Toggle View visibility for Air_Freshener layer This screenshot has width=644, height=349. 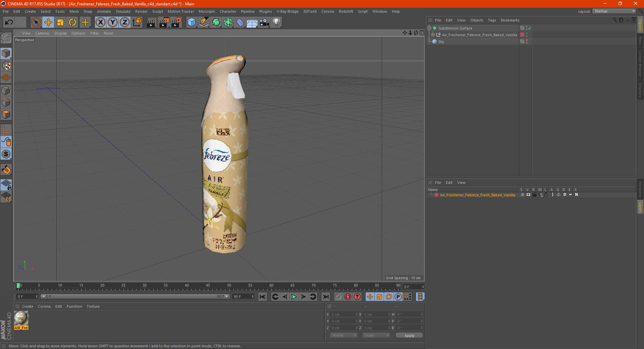click(x=528, y=195)
